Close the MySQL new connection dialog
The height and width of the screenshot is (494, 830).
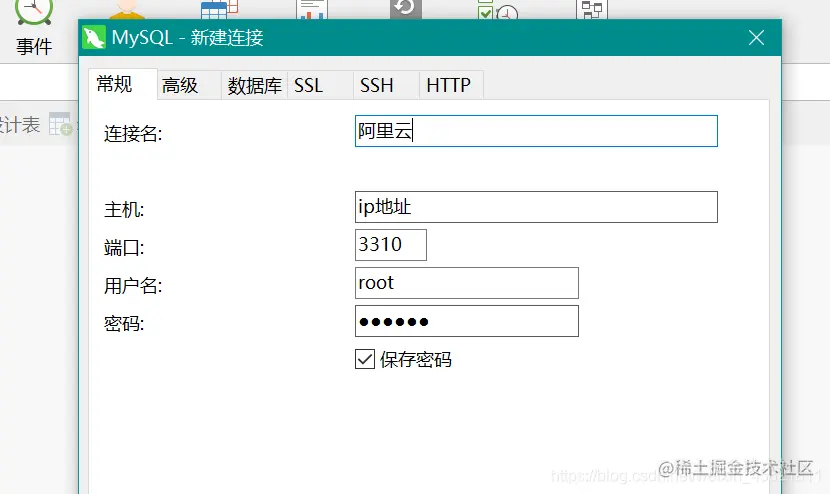756,38
